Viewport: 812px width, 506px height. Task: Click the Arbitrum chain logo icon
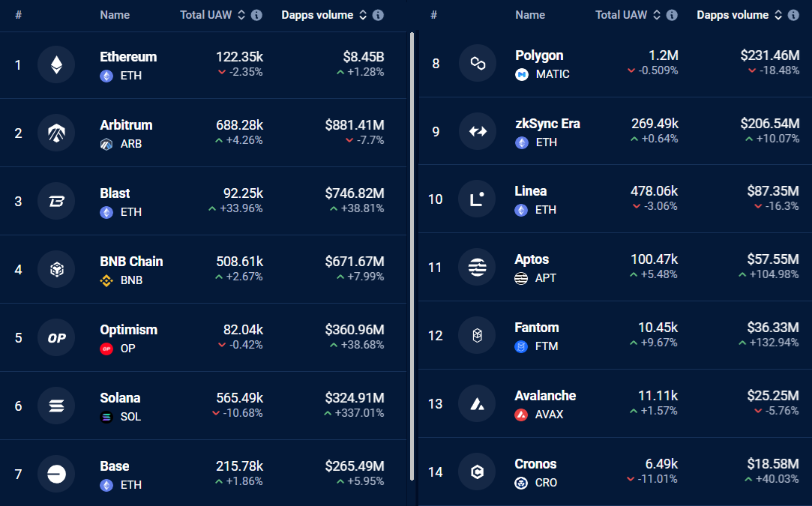click(x=56, y=133)
